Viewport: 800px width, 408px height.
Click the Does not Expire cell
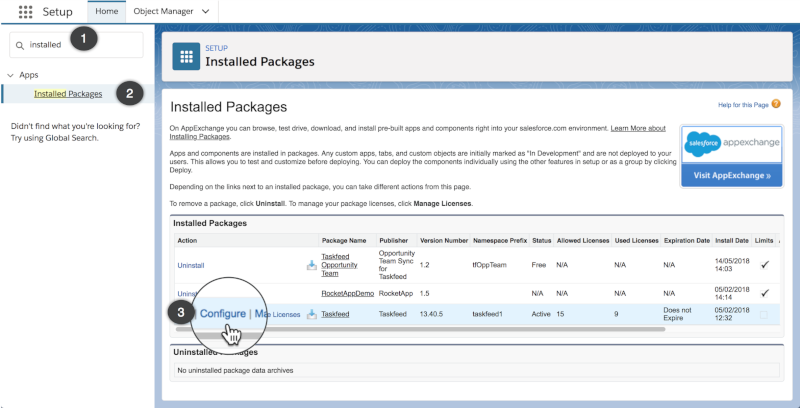tap(678, 314)
